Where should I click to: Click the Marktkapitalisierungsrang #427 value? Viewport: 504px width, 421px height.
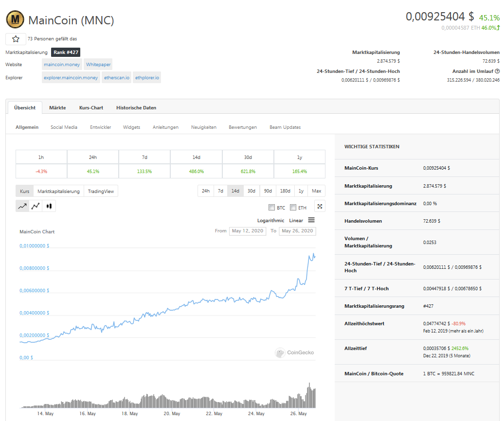pos(428,306)
